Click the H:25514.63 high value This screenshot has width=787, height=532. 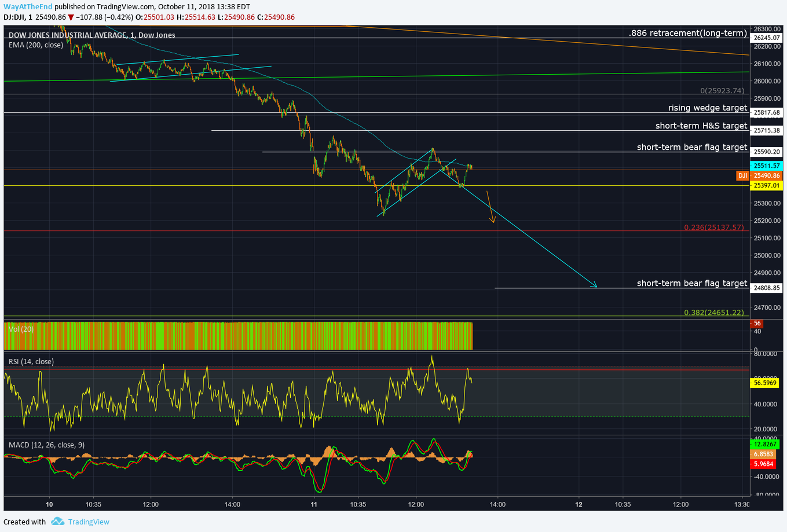[196, 17]
